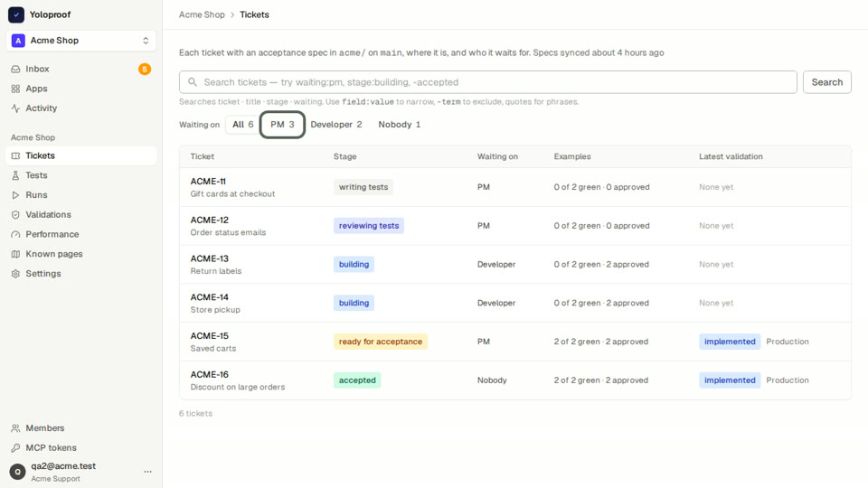Select the PM 3 filter tab

click(x=282, y=125)
